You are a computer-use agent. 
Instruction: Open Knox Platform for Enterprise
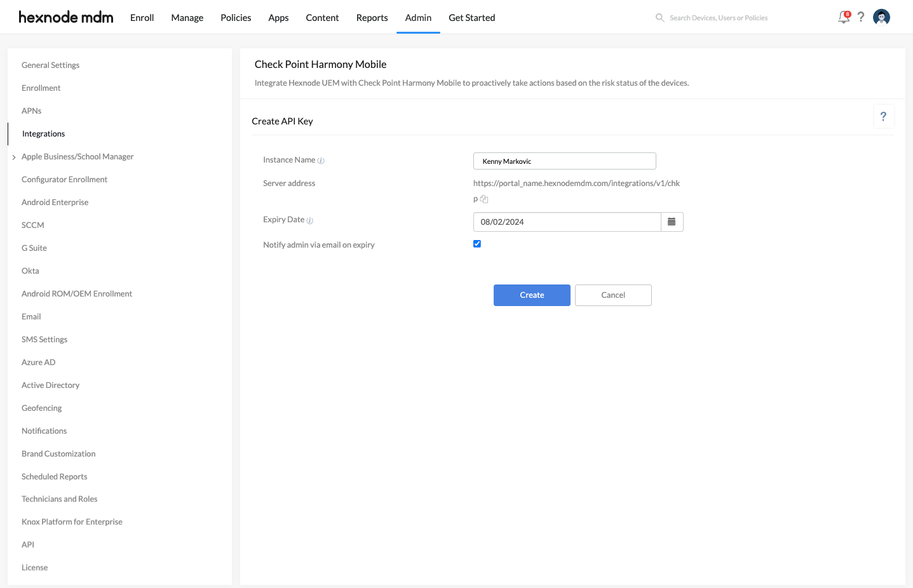pos(72,522)
